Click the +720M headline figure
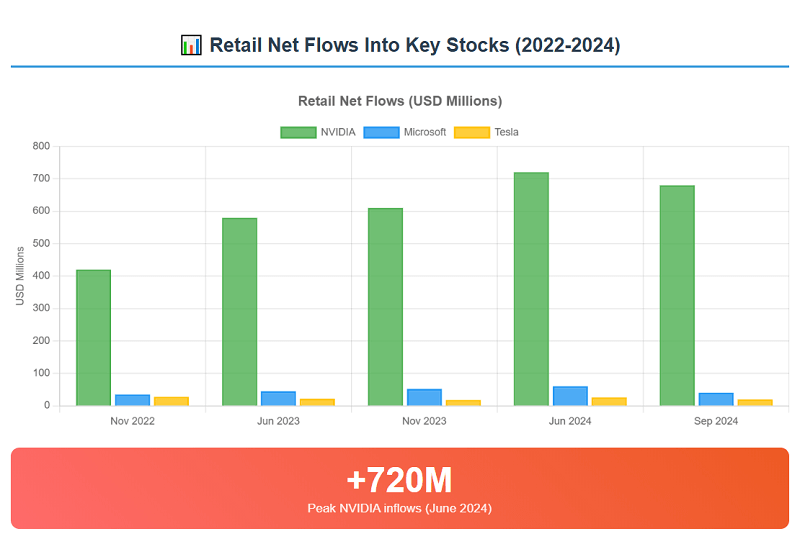Viewport: 800px width, 539px height. point(399,481)
